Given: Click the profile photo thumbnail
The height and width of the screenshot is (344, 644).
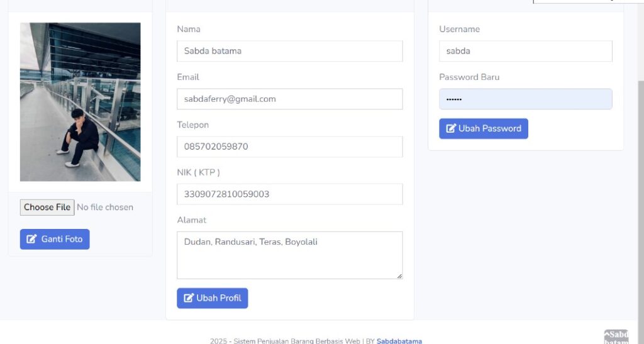Looking at the screenshot, I should 80,102.
